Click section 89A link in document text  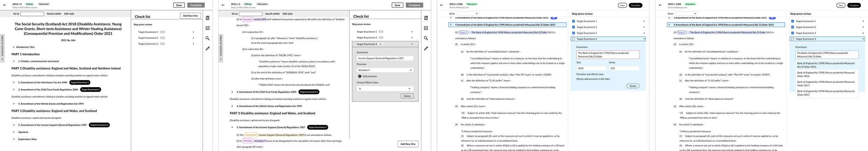(260, 19)
